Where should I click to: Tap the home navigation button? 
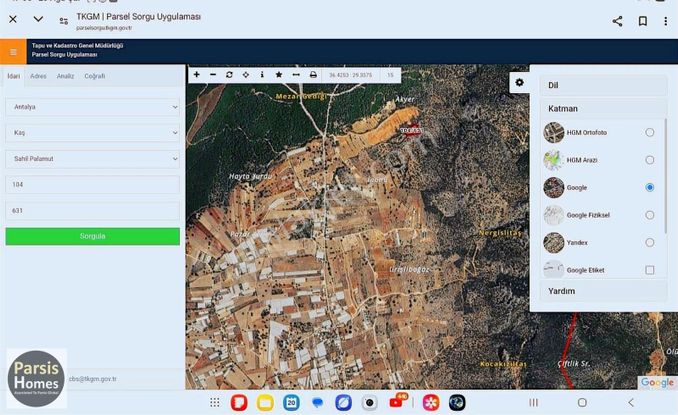[582, 403]
